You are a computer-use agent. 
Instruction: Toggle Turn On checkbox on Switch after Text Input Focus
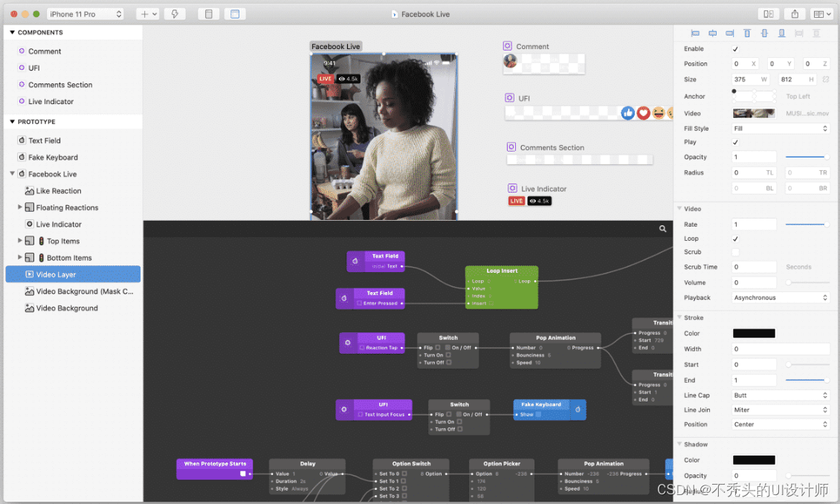click(x=459, y=421)
